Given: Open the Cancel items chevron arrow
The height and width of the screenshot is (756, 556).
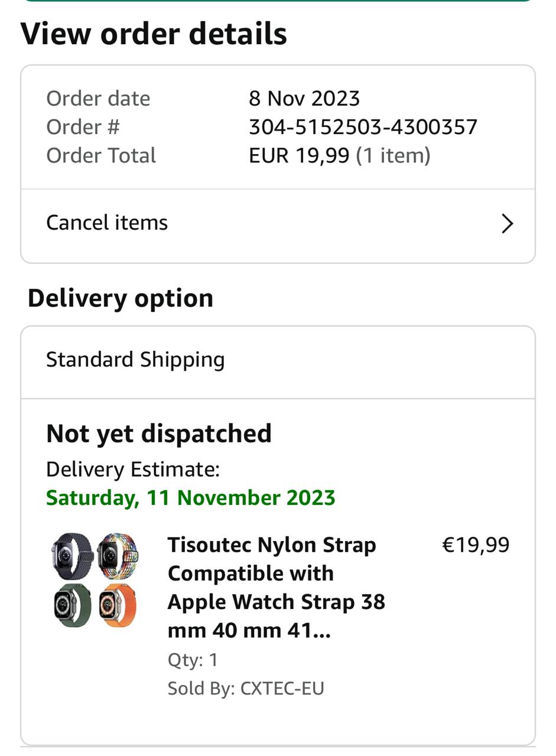Looking at the screenshot, I should 507,224.
